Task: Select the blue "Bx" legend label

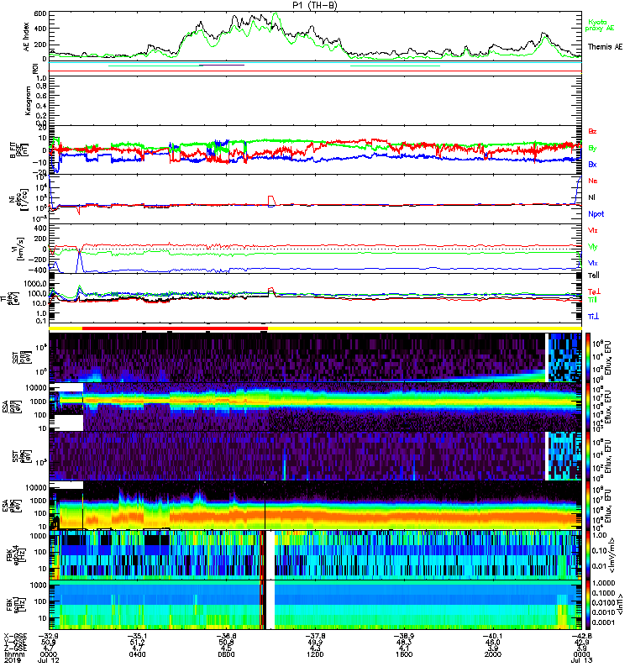Action: point(592,164)
